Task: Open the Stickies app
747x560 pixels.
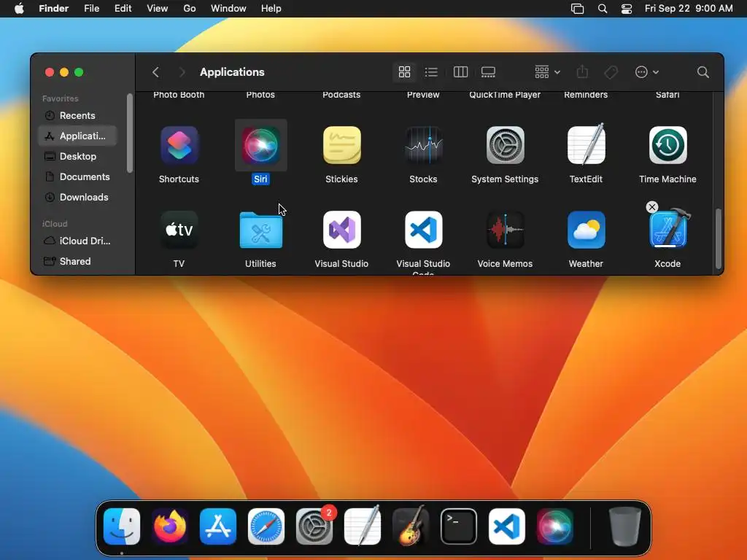Action: click(x=341, y=145)
